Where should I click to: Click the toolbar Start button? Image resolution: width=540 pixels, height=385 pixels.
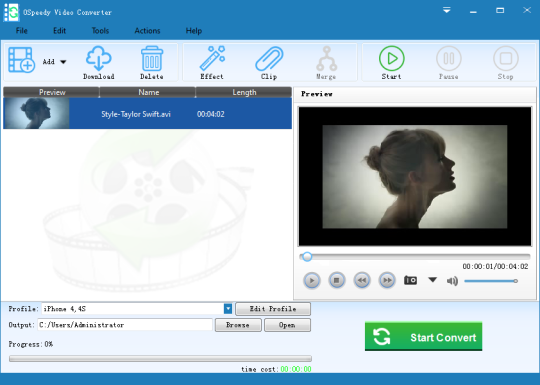[392, 58]
